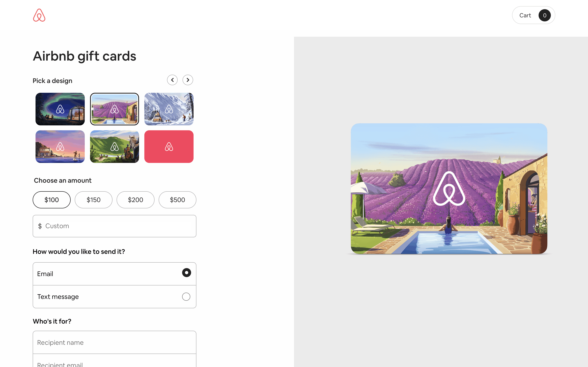588x367 pixels.
Task: Show next gift card designs
Action: point(188,80)
